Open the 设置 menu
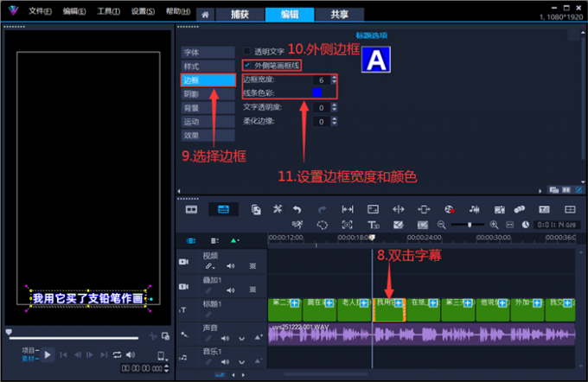The height and width of the screenshot is (382, 588). pyautogui.click(x=143, y=11)
